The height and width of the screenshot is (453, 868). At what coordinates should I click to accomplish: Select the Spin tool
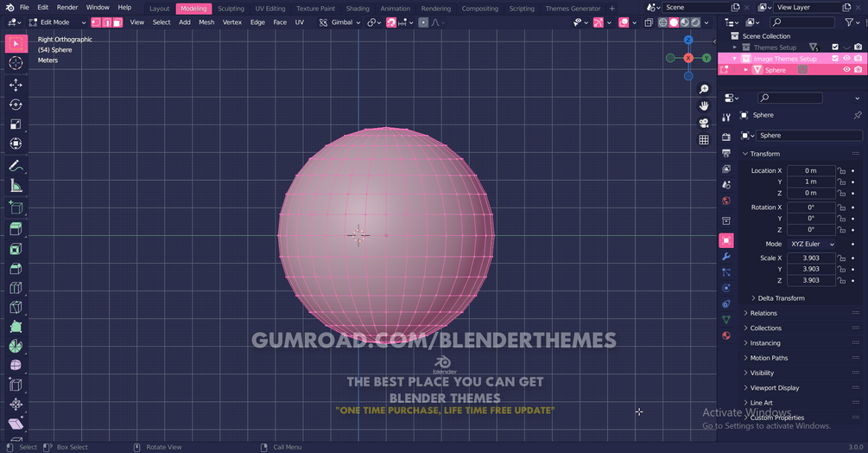pos(16,346)
